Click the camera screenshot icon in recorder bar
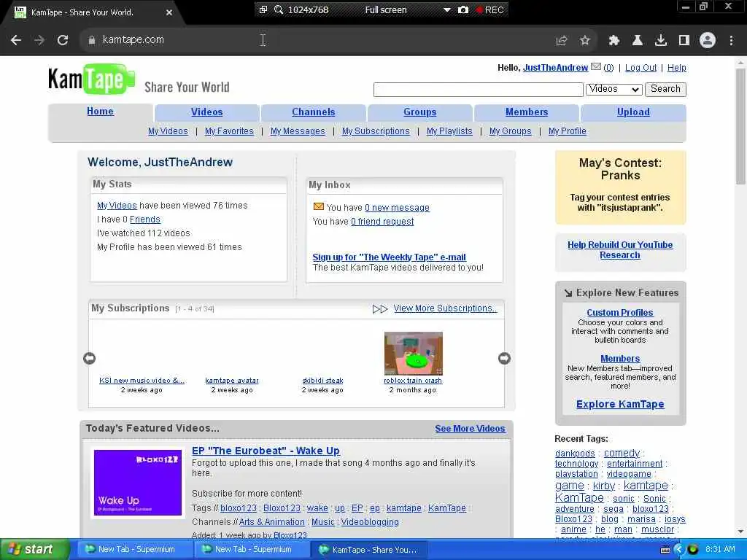Screen dimensions: 747x560 463,9
